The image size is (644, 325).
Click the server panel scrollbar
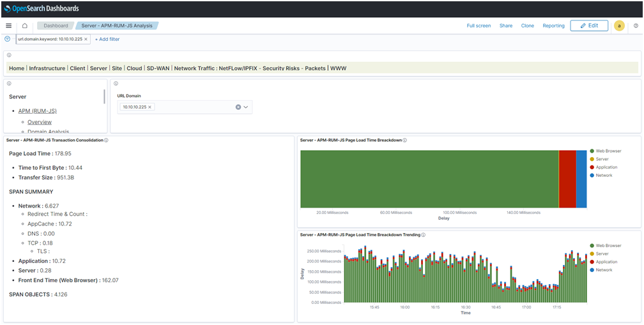tap(104, 96)
